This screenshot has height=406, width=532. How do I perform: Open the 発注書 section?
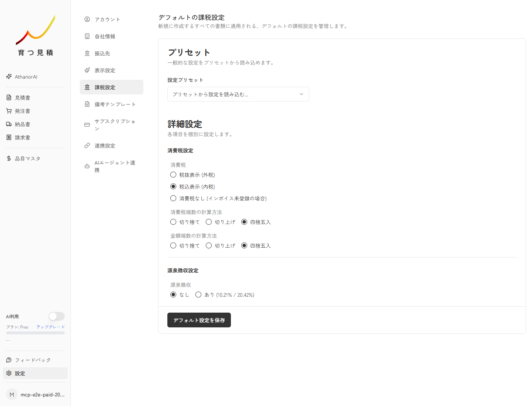pyautogui.click(x=23, y=111)
